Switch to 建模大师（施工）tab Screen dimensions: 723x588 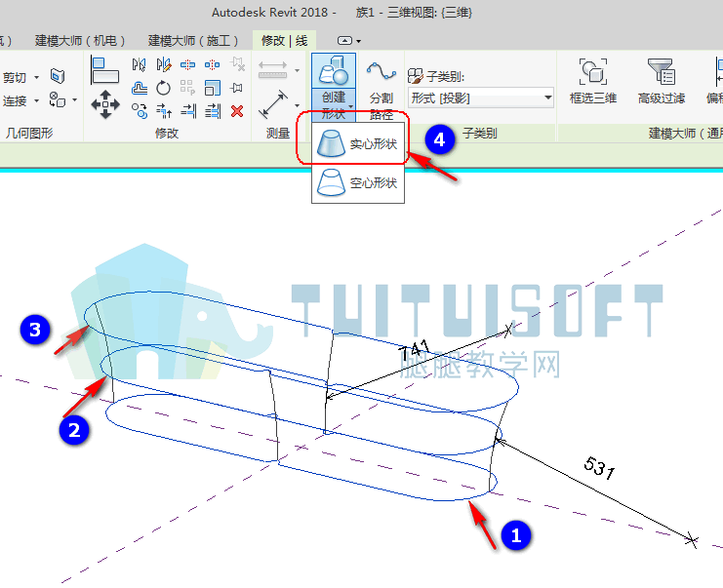tap(193, 41)
